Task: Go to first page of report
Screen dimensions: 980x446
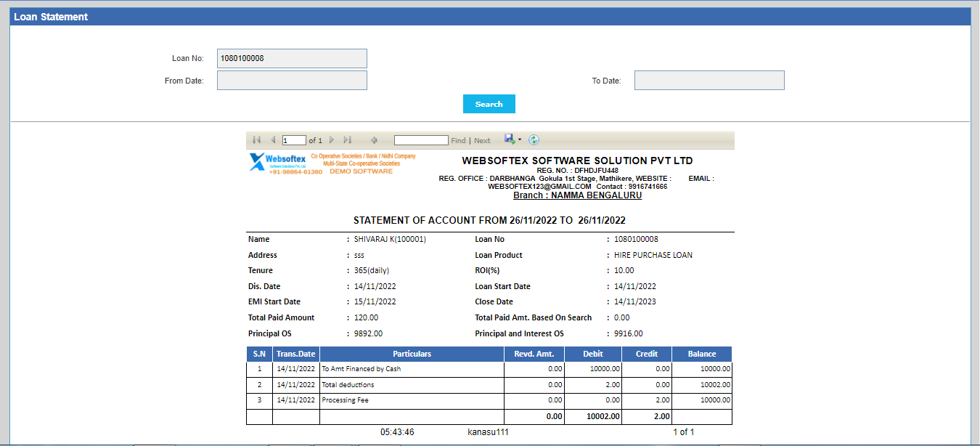Action: pyautogui.click(x=257, y=140)
